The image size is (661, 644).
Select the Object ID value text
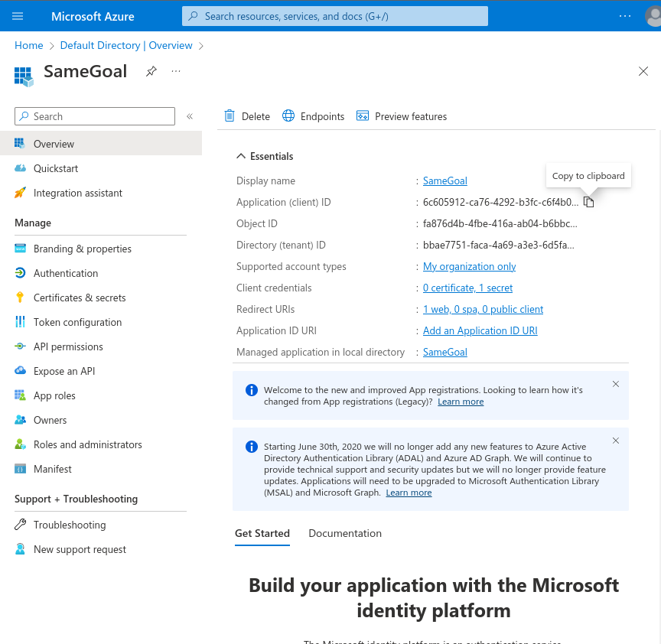[500, 224]
